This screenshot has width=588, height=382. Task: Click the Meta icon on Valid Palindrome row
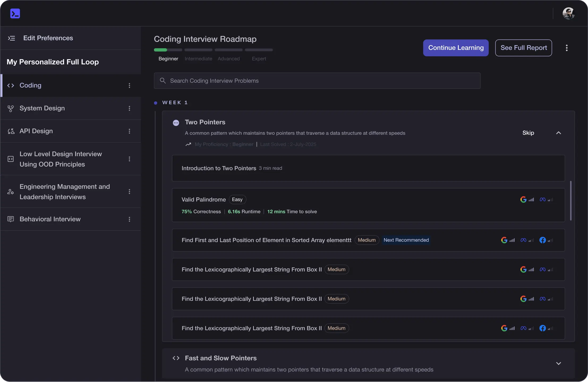point(543,199)
